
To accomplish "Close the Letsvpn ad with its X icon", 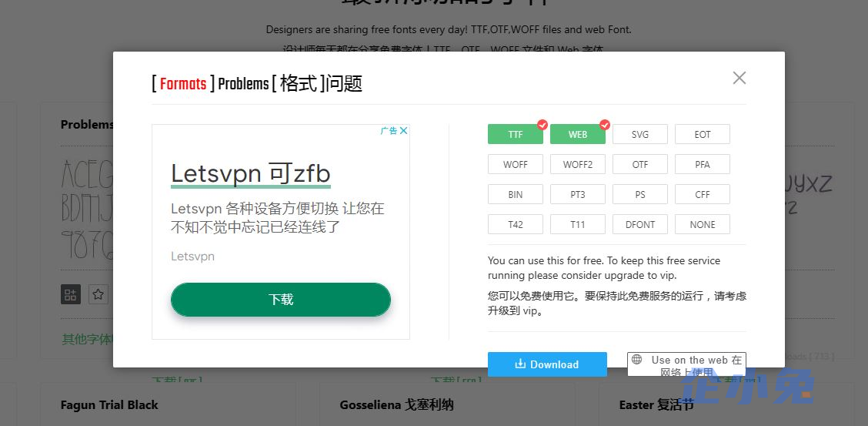I will (403, 131).
